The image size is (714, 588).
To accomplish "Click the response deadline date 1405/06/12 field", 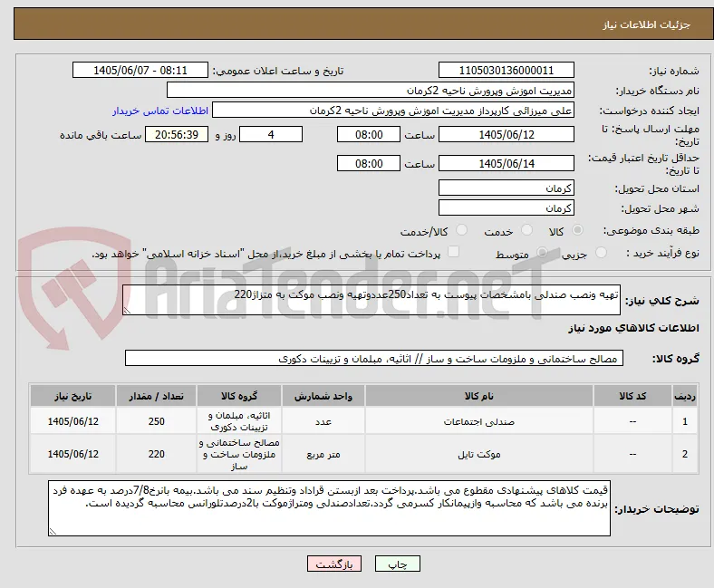I will tap(507, 134).
